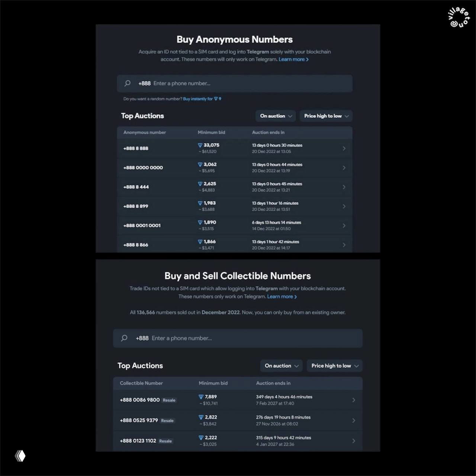Screen dimensions: 476x476
Task: Click the villageton circular logo
Action: [x=459, y=17]
